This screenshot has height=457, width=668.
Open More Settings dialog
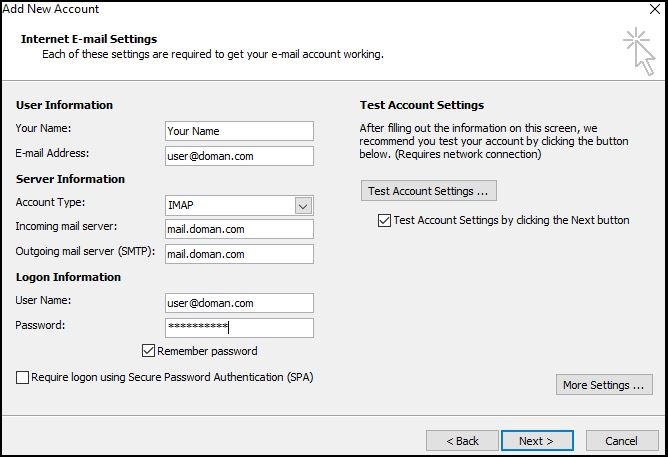click(604, 385)
